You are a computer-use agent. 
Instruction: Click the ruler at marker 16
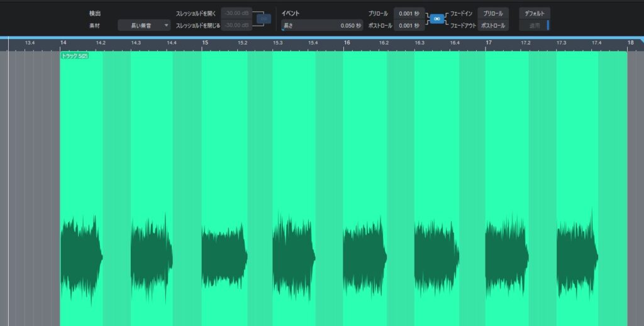(347, 43)
